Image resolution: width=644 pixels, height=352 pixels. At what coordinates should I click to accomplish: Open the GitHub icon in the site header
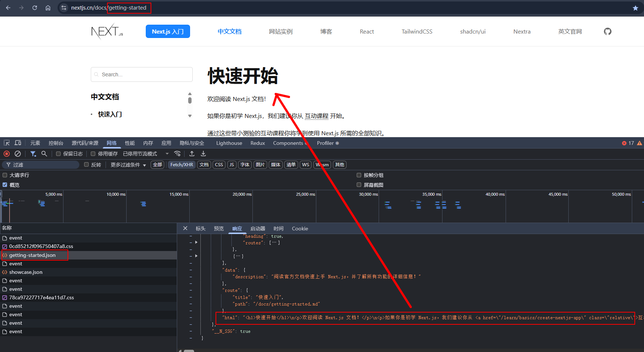click(607, 31)
